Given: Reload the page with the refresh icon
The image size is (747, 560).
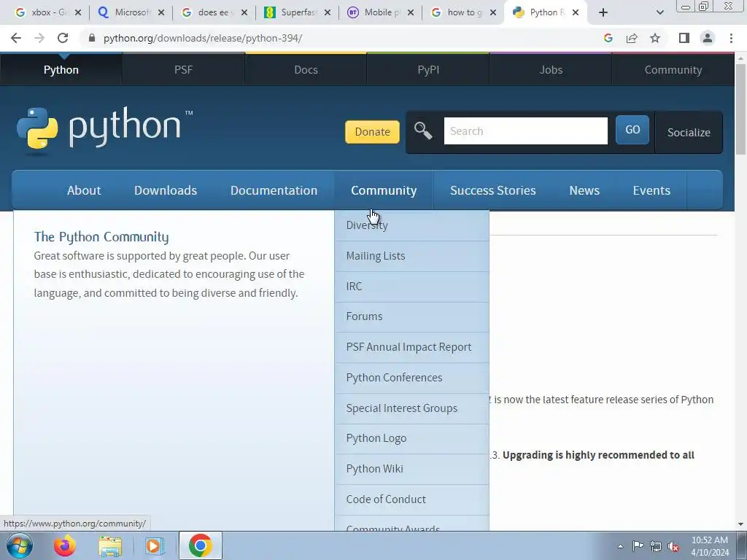Looking at the screenshot, I should pyautogui.click(x=63, y=38).
